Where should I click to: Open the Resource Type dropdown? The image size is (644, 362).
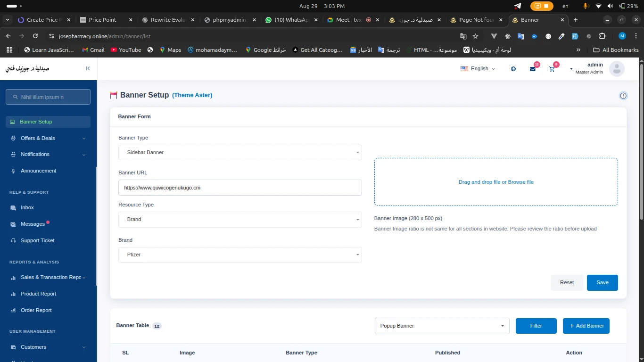coord(240,220)
